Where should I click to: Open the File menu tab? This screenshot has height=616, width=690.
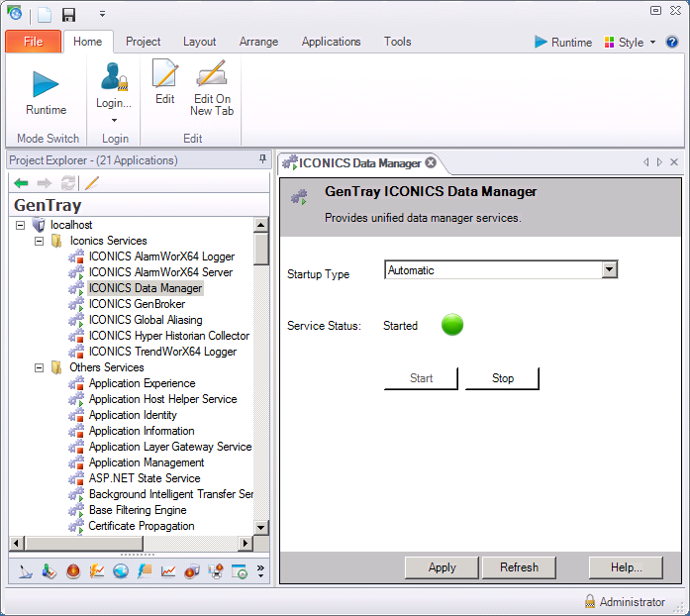tap(33, 42)
